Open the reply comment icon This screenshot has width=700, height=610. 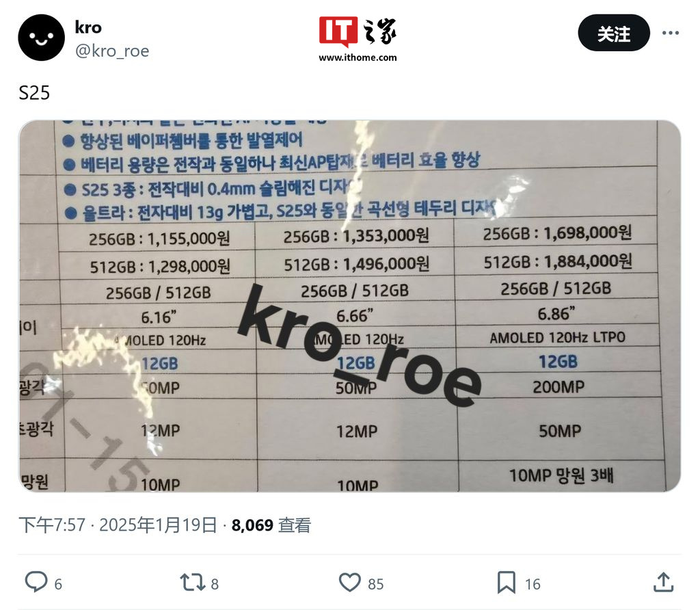tap(36, 583)
